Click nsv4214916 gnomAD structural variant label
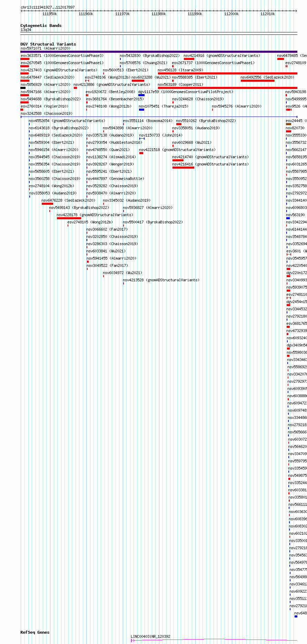 pos(222,56)
